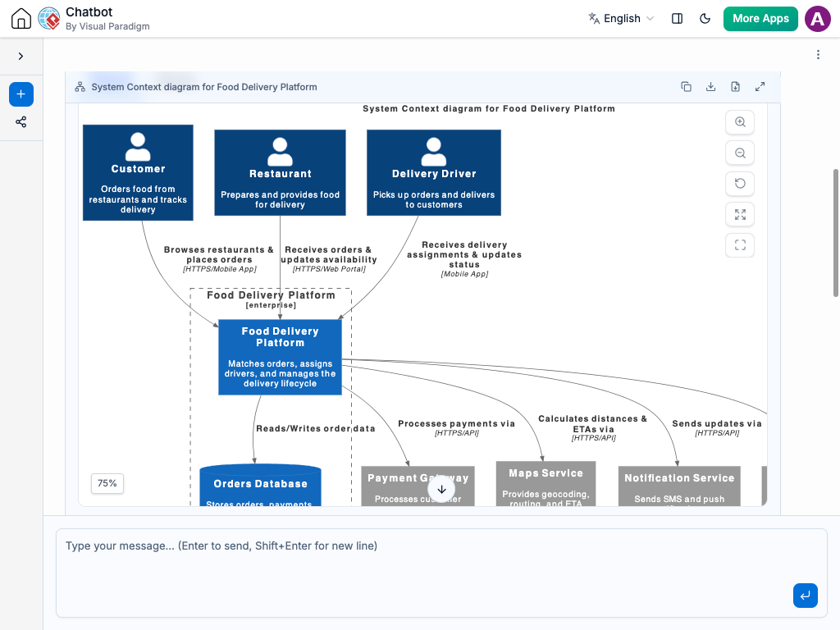Zoom in on the diagram
Viewport: 840px width, 630px height.
740,122
